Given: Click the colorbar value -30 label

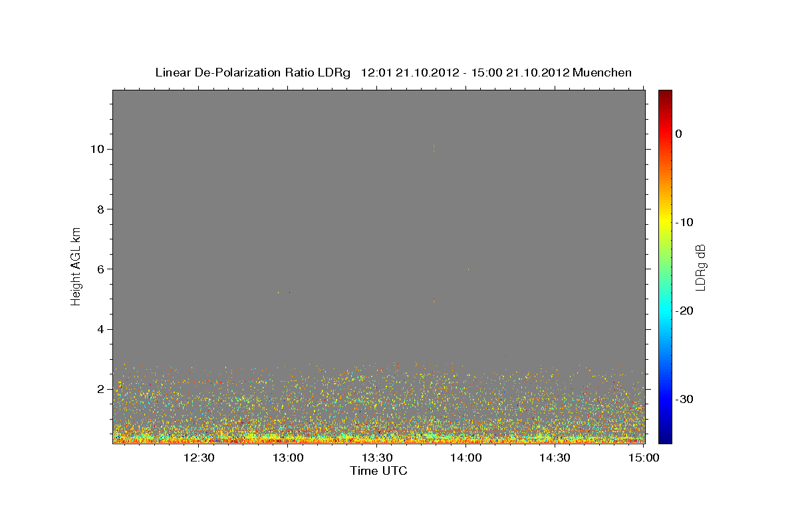Looking at the screenshot, I should pos(685,399).
